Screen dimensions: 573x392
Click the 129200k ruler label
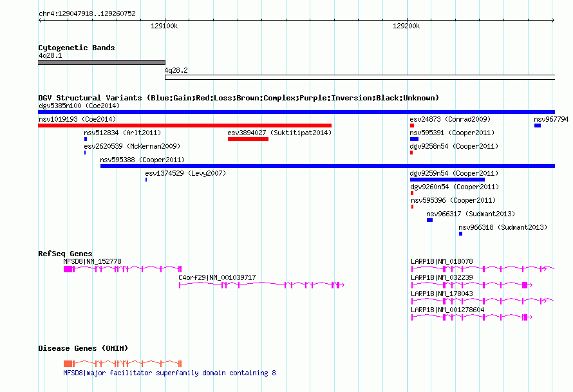point(406,26)
